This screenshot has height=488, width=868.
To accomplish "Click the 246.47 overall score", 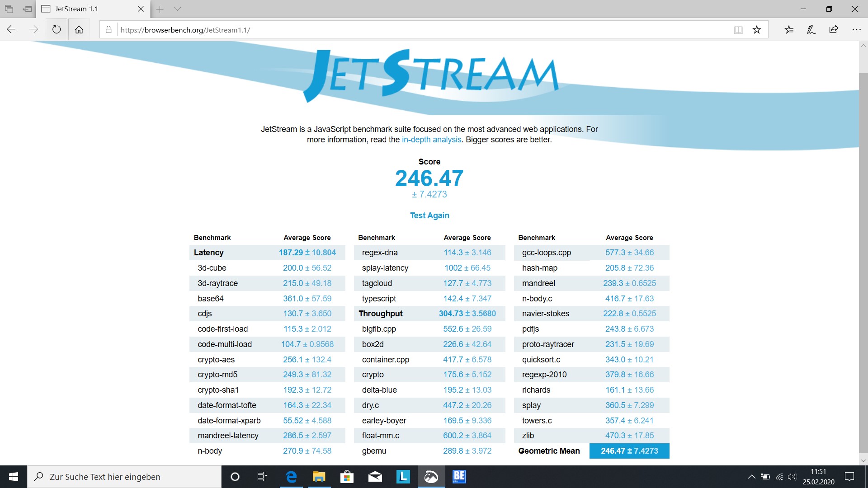I will [x=429, y=178].
